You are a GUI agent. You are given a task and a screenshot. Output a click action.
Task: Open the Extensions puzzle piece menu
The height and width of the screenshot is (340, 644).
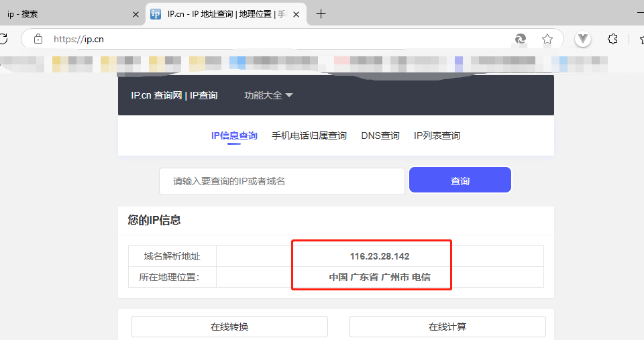pyautogui.click(x=612, y=39)
